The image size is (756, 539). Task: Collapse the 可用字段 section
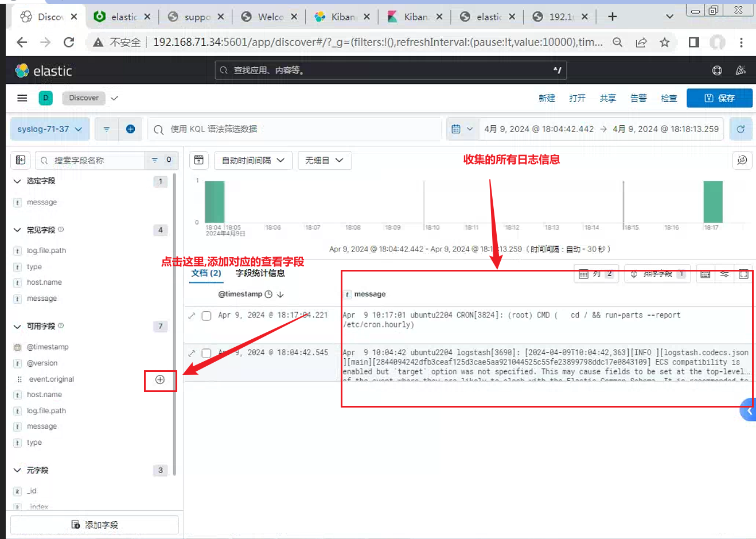click(17, 326)
